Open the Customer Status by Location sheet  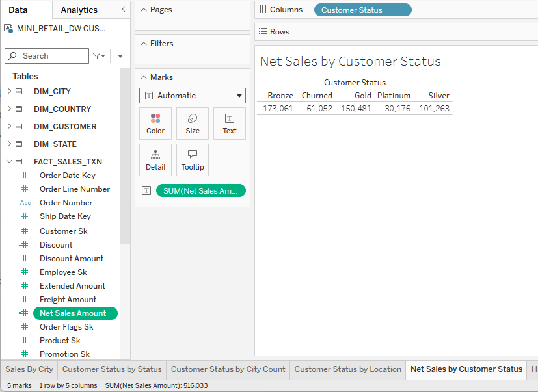(347, 369)
